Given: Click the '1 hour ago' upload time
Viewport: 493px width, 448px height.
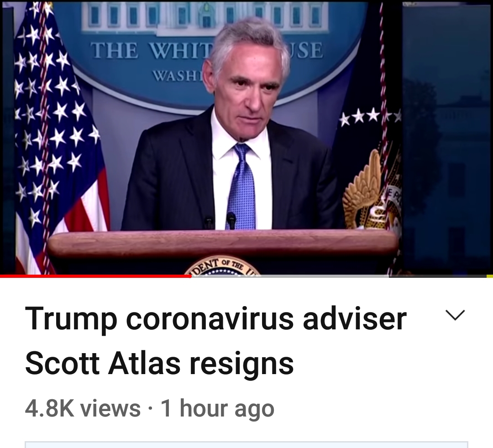Looking at the screenshot, I should coord(217,409).
